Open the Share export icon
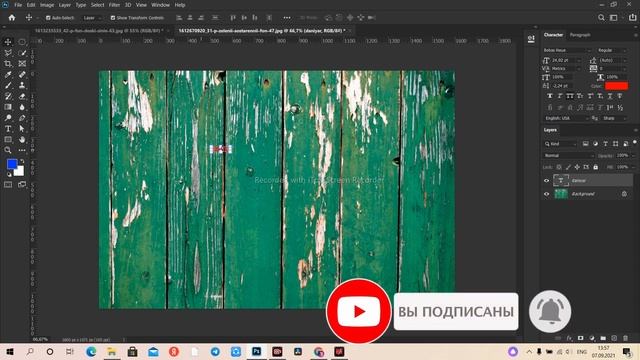 coord(632,18)
